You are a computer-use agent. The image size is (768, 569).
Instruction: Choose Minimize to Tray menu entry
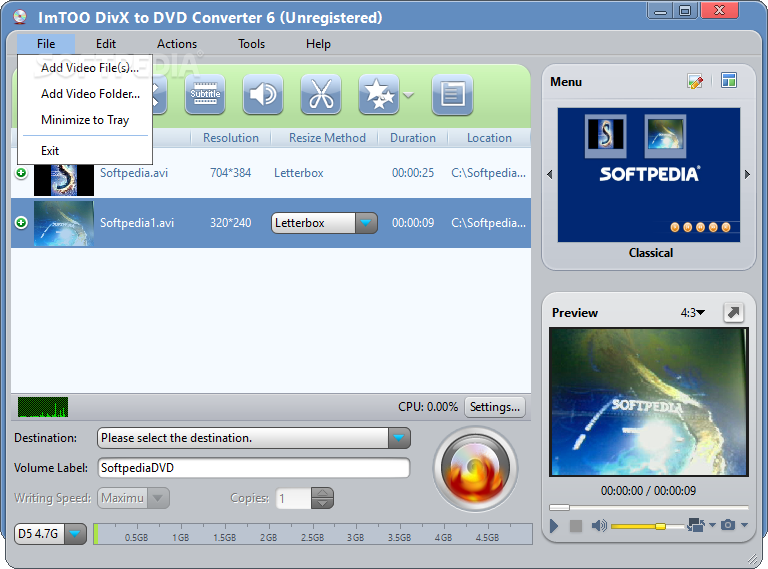click(x=85, y=120)
